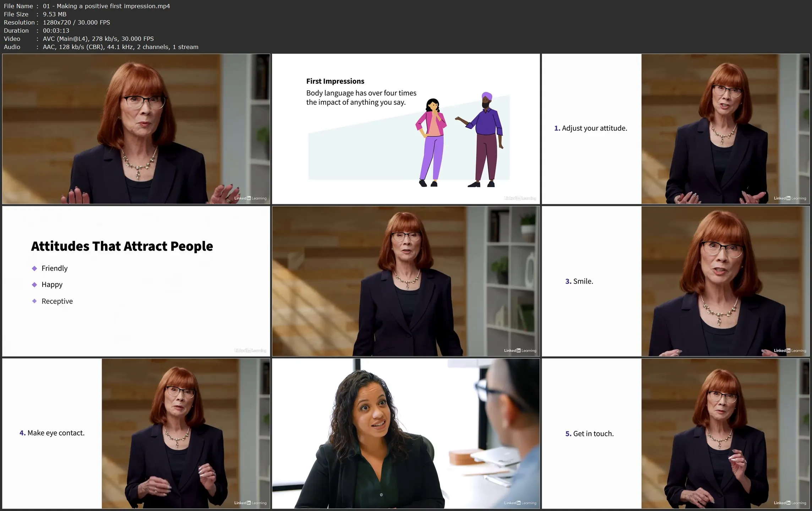Click the duration value 00:03:13
The height and width of the screenshot is (511, 812).
pos(56,31)
